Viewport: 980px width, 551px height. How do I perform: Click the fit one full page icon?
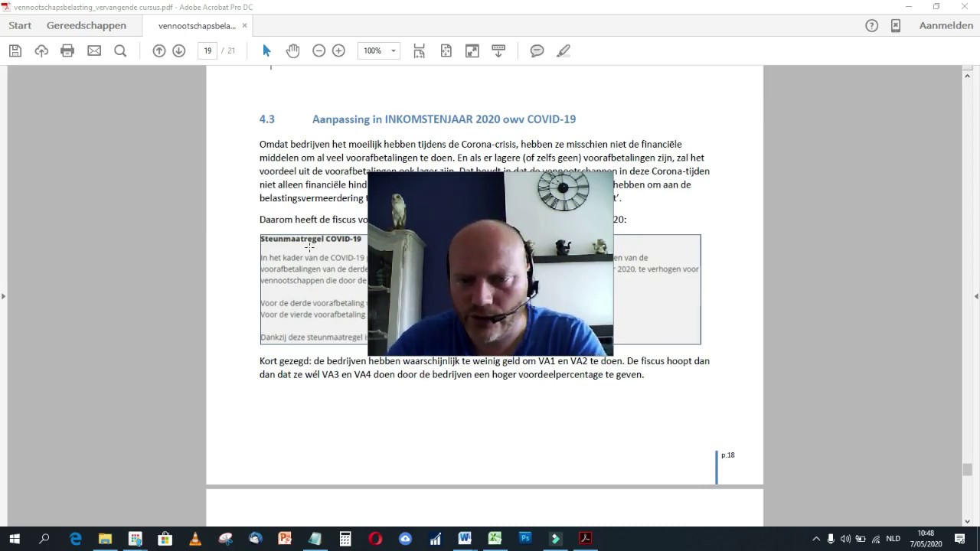pyautogui.click(x=446, y=51)
